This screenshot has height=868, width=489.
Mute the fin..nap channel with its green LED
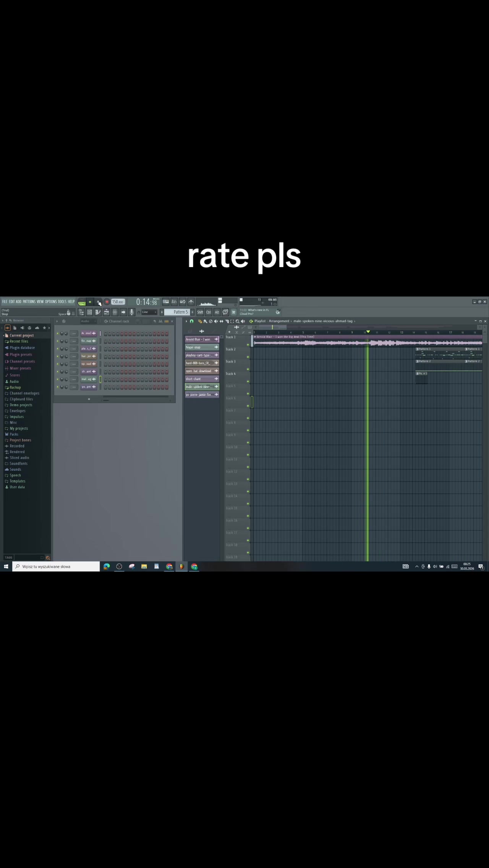(x=58, y=341)
